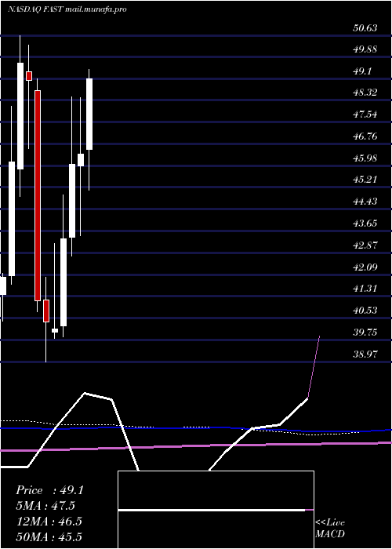Click the 44.43 price axis label
Screen dimensions: 392x549
[365, 202]
